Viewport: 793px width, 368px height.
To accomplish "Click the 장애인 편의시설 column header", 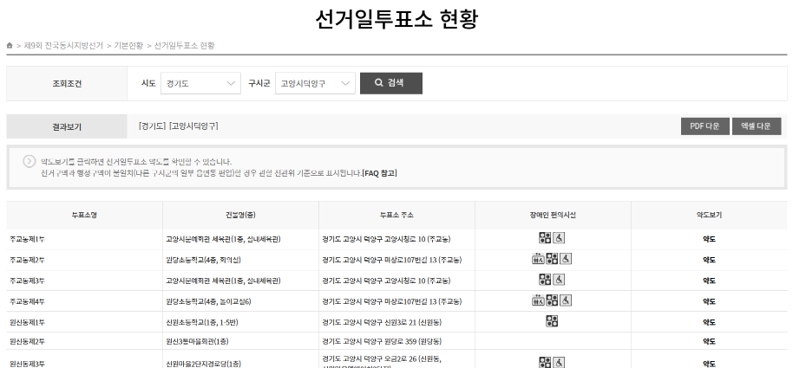I will [x=553, y=215].
